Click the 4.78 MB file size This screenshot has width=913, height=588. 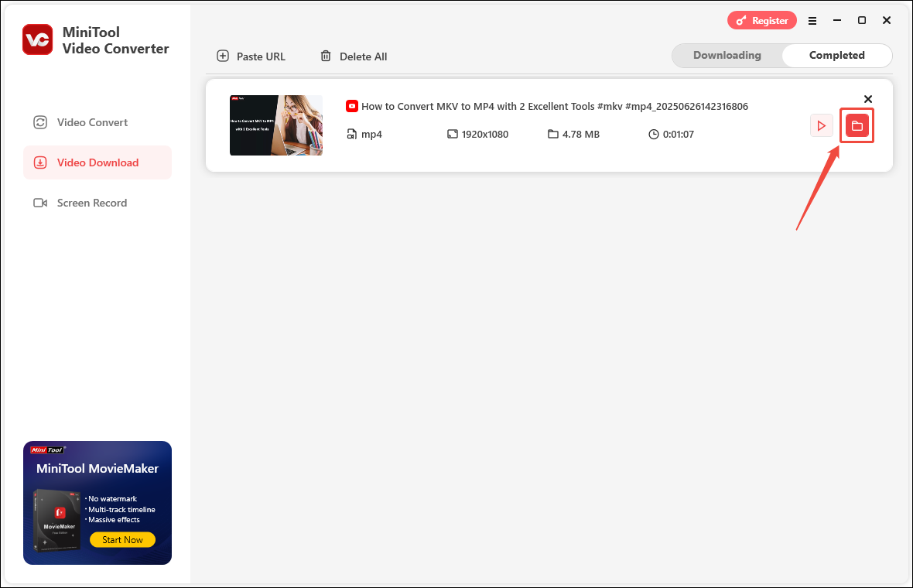[x=580, y=135]
